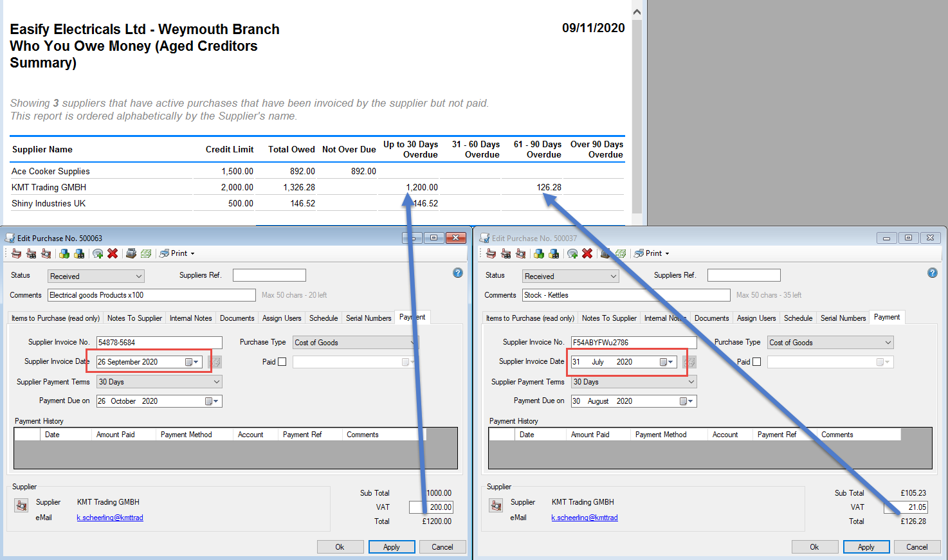This screenshot has height=560, width=948.
Task: Click the report scrollbar up arrow
Action: click(x=637, y=12)
